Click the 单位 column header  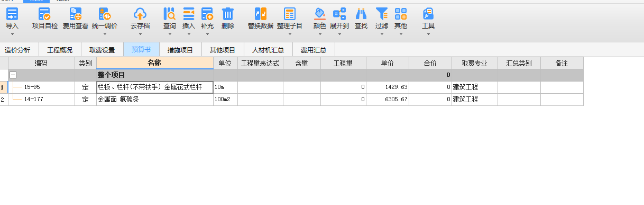tap(225, 63)
